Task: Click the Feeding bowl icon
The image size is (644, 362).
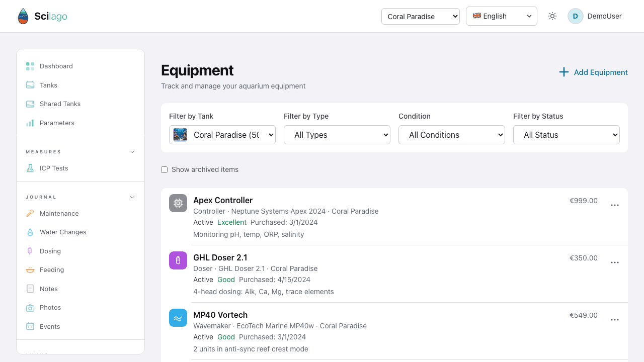Action: (30, 269)
